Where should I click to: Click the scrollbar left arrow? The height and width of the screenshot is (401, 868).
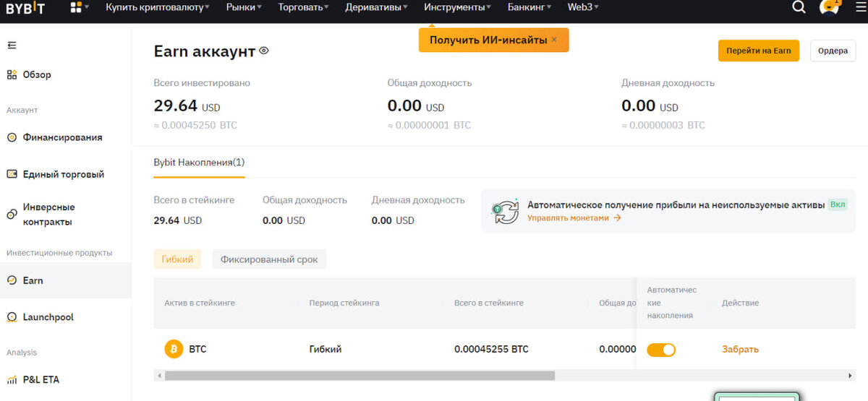pos(158,376)
